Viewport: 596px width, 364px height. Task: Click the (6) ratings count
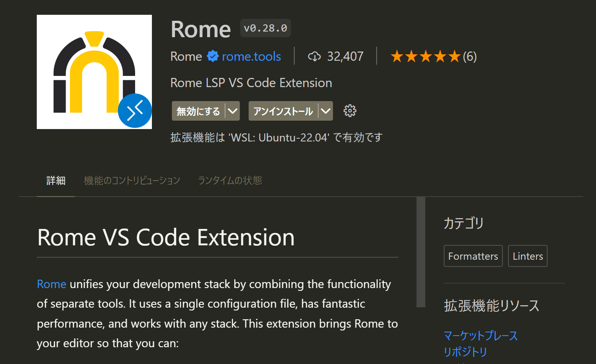click(x=470, y=56)
